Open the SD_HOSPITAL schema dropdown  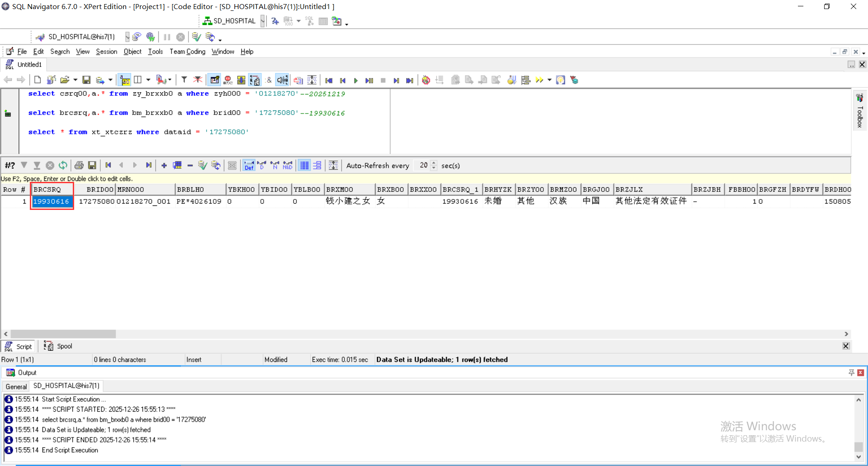[x=262, y=21]
